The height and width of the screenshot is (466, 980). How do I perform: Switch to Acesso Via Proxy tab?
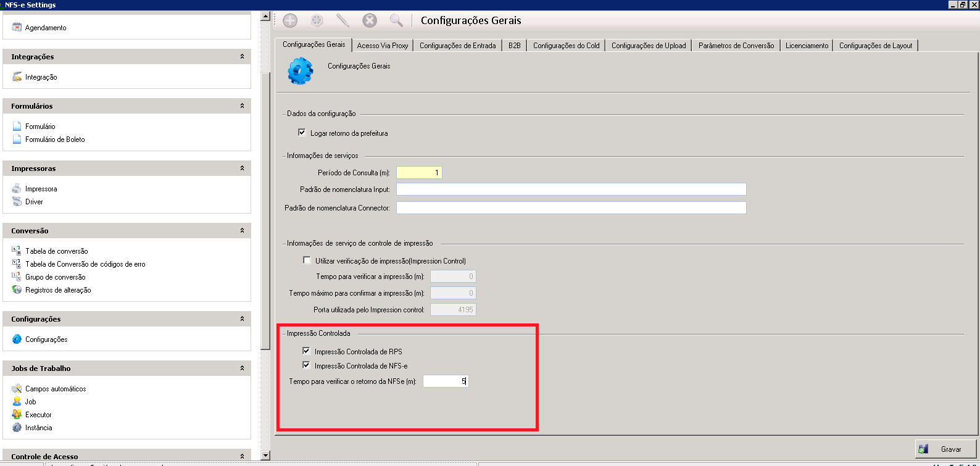(x=383, y=46)
